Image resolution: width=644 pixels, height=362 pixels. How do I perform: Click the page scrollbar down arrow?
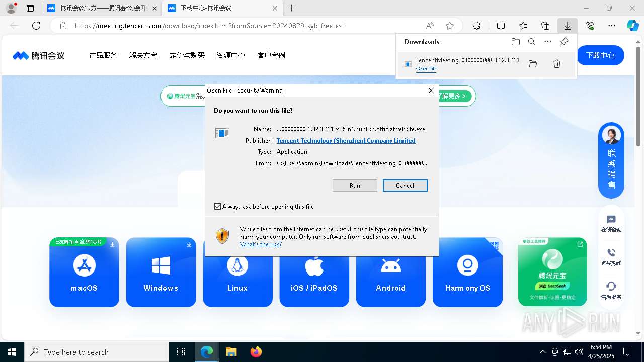point(639,333)
